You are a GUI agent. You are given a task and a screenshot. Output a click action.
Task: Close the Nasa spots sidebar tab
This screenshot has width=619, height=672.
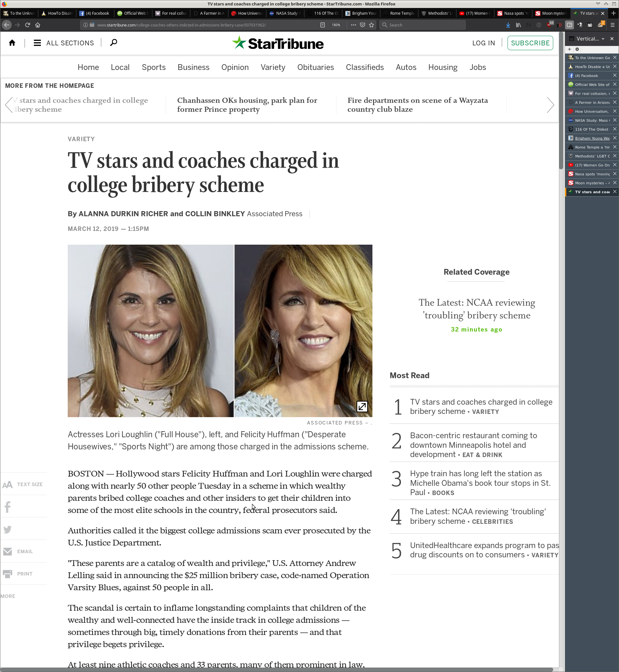(615, 174)
